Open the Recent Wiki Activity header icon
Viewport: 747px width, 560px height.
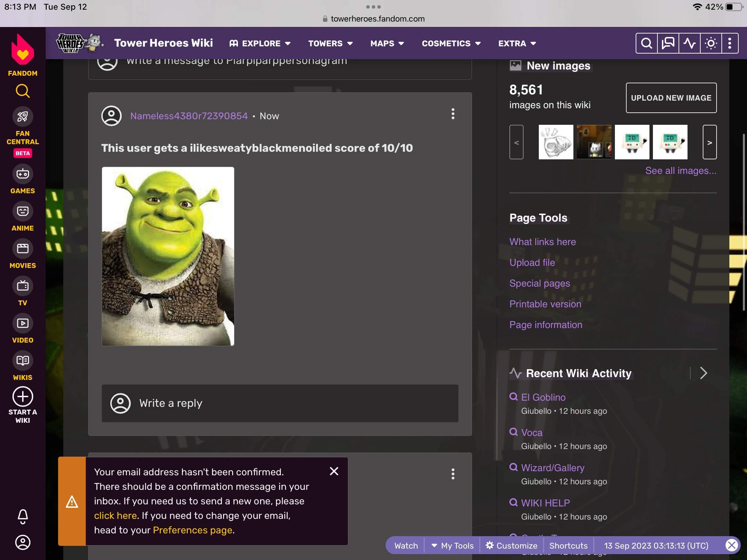point(690,44)
